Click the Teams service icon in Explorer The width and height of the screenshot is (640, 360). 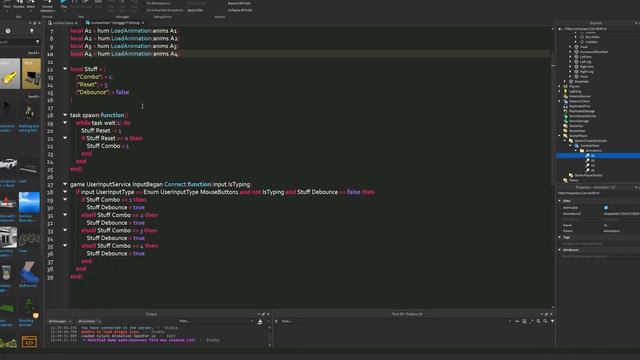(x=566, y=180)
